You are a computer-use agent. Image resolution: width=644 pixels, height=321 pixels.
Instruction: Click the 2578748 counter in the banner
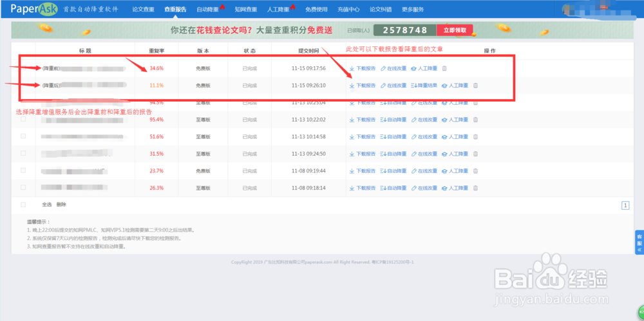pos(405,30)
